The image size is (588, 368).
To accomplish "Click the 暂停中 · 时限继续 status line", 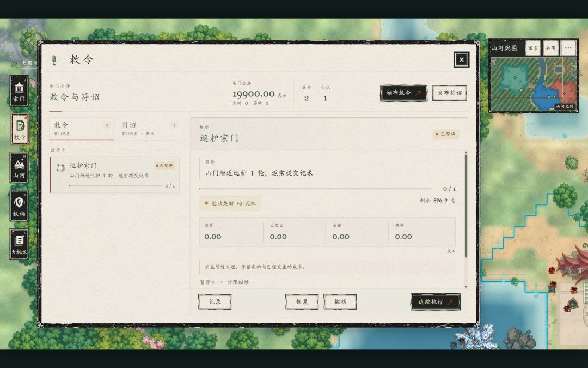I will [224, 282].
